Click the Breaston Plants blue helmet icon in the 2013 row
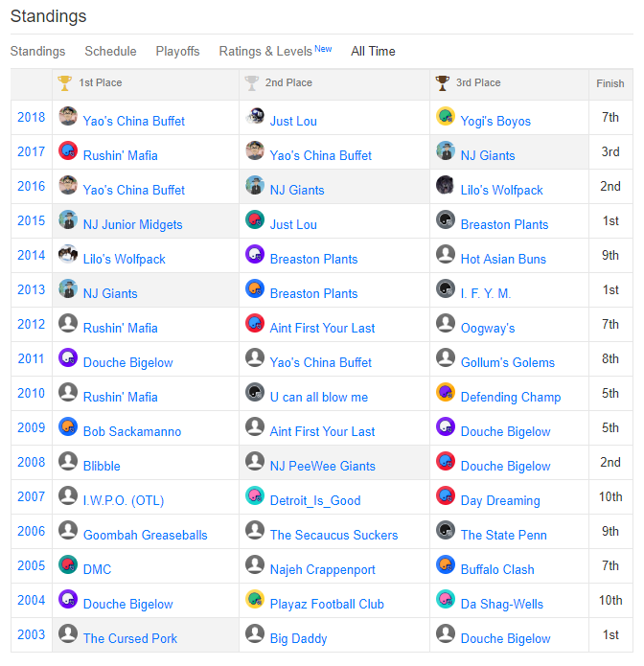Screen dimensions: 644x666 (255, 288)
